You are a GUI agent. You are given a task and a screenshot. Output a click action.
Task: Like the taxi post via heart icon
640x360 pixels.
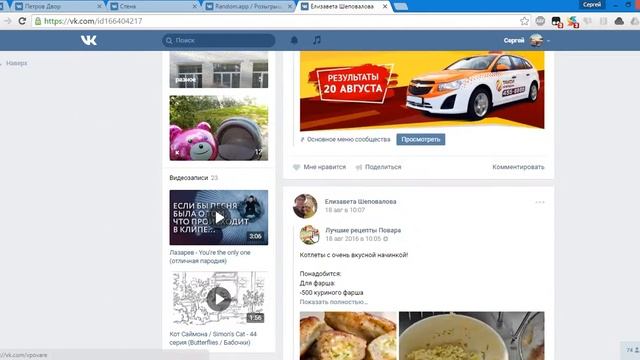(x=297, y=167)
